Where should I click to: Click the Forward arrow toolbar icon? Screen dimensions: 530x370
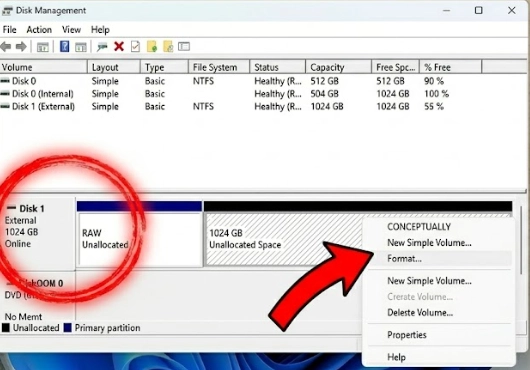(21, 47)
